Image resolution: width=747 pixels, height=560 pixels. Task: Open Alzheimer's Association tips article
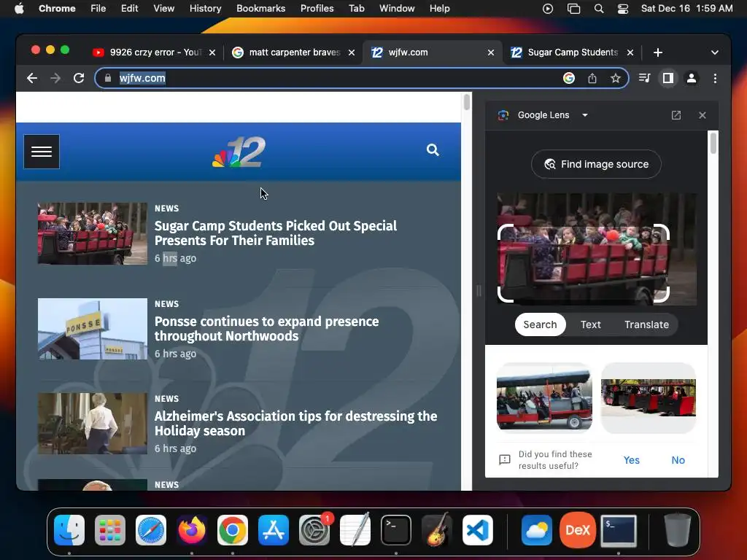pyautogui.click(x=296, y=424)
